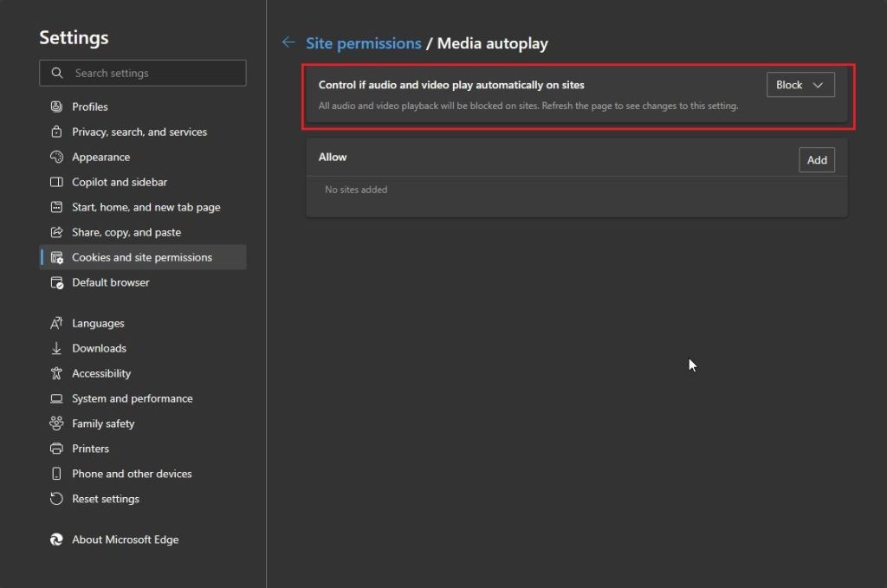Select the Accessibility icon in sidebar
Viewport: 887px width, 588px height.
click(55, 372)
